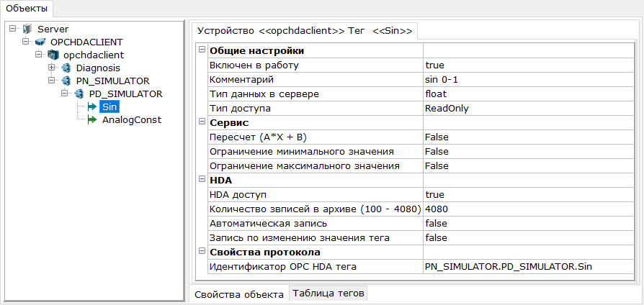Screen dimensions: 644x305
Task: Toggle the Автоматическая запись false value
Action: pos(528,224)
